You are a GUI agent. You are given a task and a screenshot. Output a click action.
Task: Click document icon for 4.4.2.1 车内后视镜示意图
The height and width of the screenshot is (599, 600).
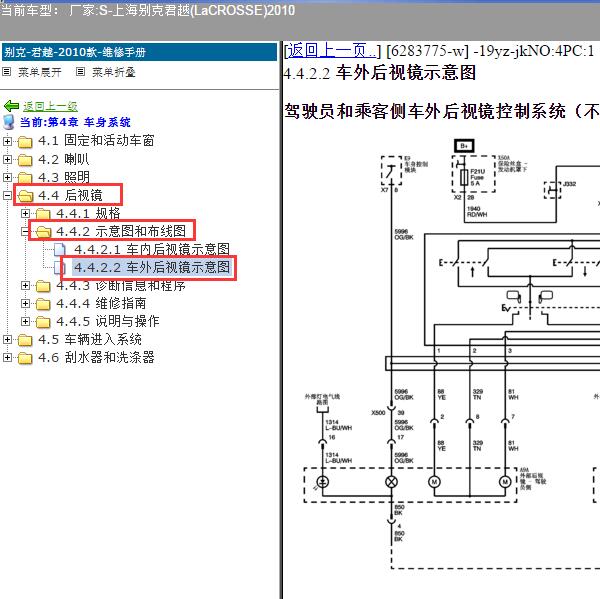pyautogui.click(x=60, y=250)
